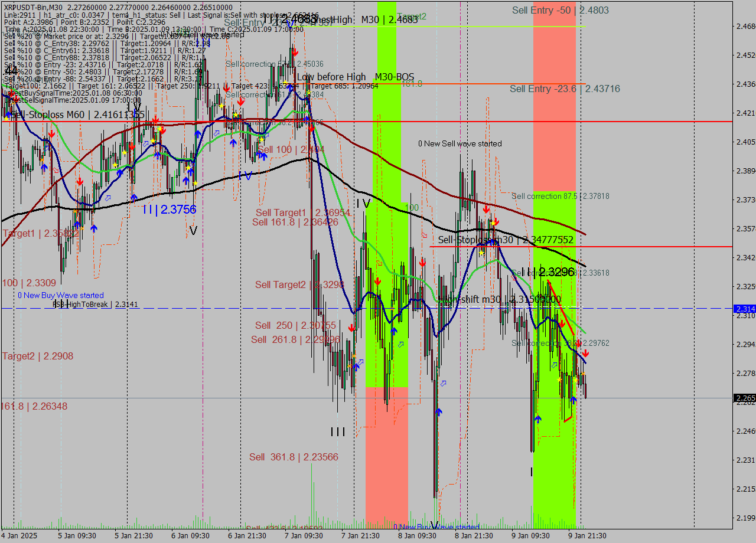The height and width of the screenshot is (543, 756).
Task: Click the 'High-shift m30 | 2.31500000' label
Action: click(501, 299)
